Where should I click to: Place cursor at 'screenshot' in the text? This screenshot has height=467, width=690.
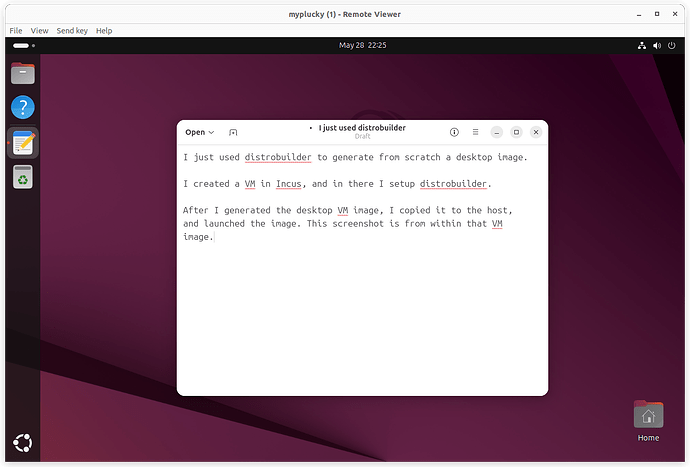click(358, 224)
